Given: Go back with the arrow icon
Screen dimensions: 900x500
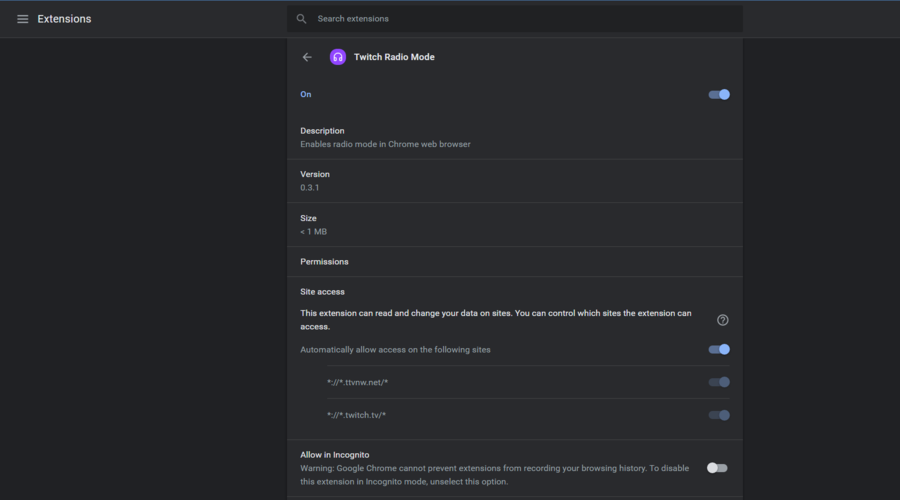Looking at the screenshot, I should 307,57.
